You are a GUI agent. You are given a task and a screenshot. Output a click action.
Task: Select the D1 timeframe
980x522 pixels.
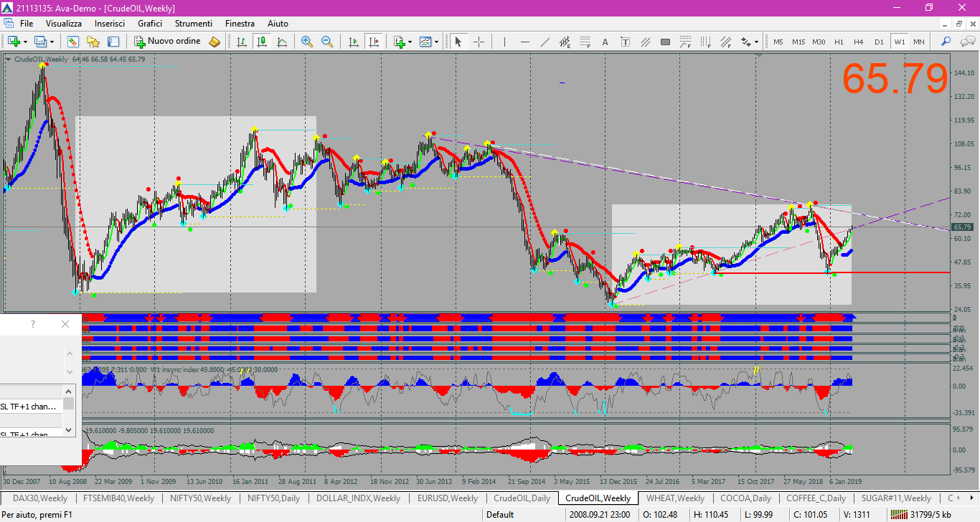tap(878, 42)
